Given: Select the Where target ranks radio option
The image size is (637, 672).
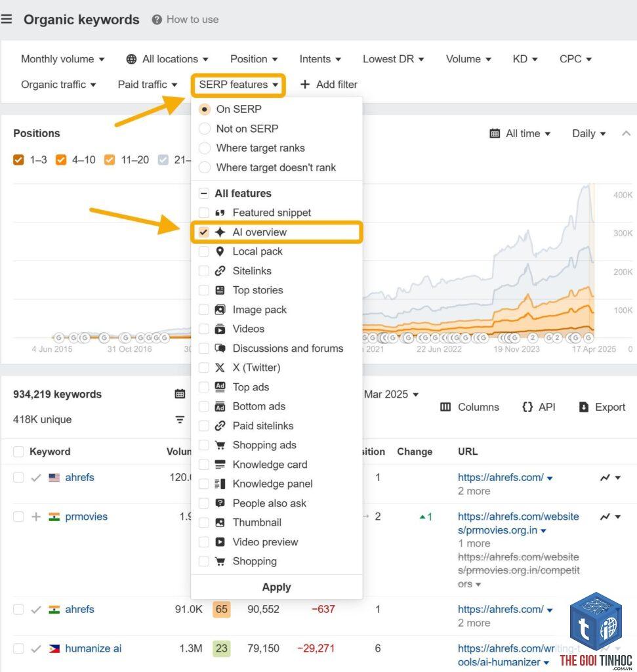Looking at the screenshot, I should [x=204, y=148].
